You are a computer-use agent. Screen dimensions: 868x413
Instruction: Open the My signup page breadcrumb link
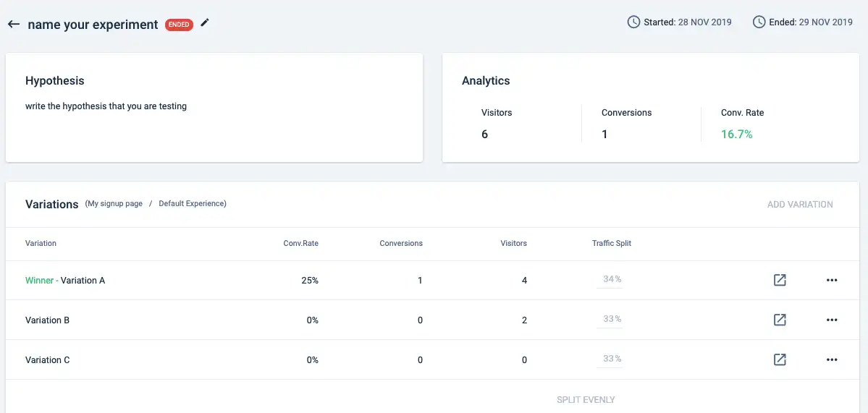115,203
